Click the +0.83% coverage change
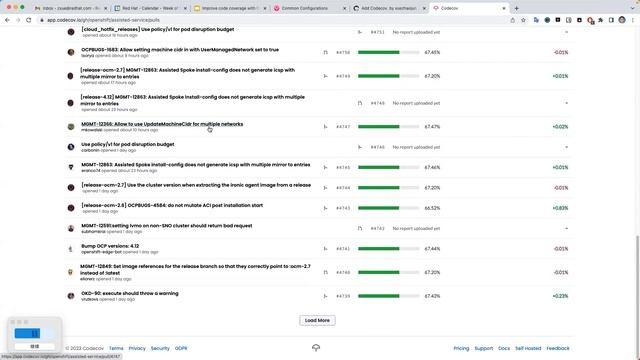The width and height of the screenshot is (640, 360). 560,208
